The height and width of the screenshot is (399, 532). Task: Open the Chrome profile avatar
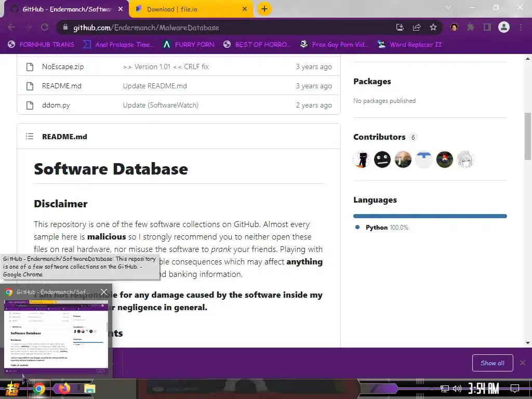(504, 27)
